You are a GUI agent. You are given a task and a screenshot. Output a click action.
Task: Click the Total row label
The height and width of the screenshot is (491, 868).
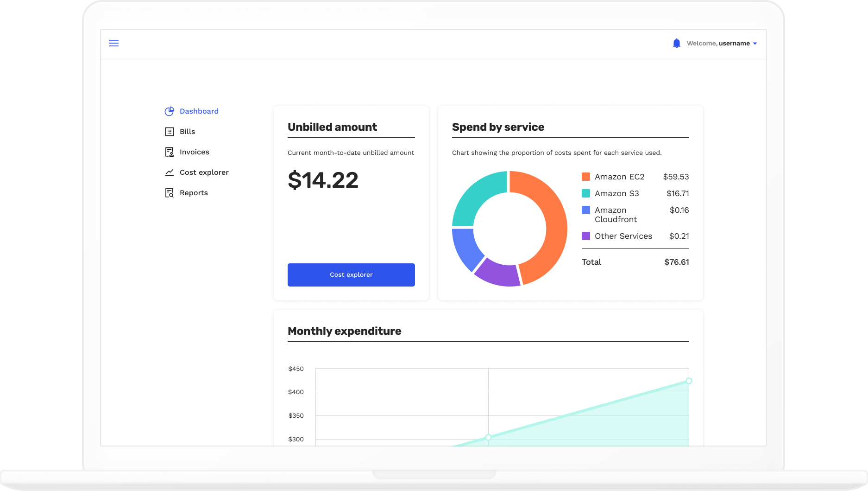coord(591,262)
